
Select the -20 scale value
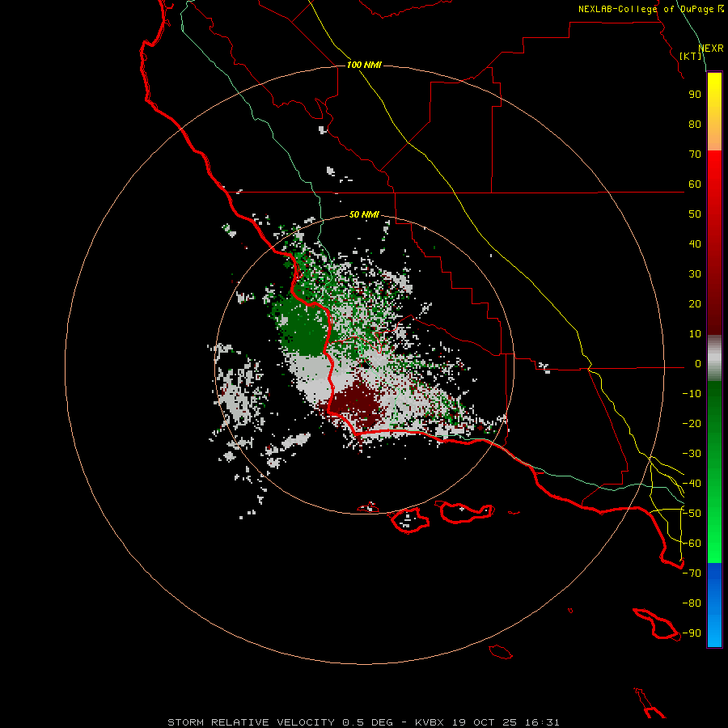[692, 424]
